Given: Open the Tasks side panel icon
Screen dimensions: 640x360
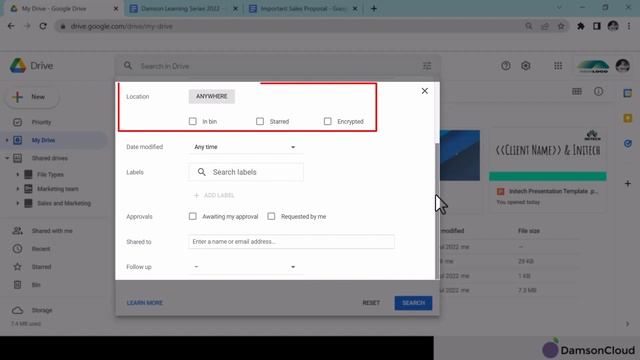Looking at the screenshot, I should [x=628, y=143].
